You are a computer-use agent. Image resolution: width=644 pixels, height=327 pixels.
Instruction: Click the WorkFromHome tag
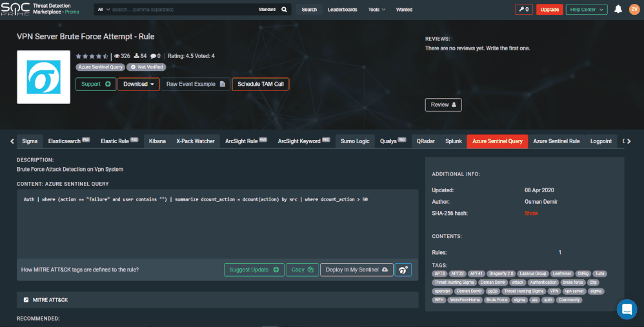click(x=465, y=300)
